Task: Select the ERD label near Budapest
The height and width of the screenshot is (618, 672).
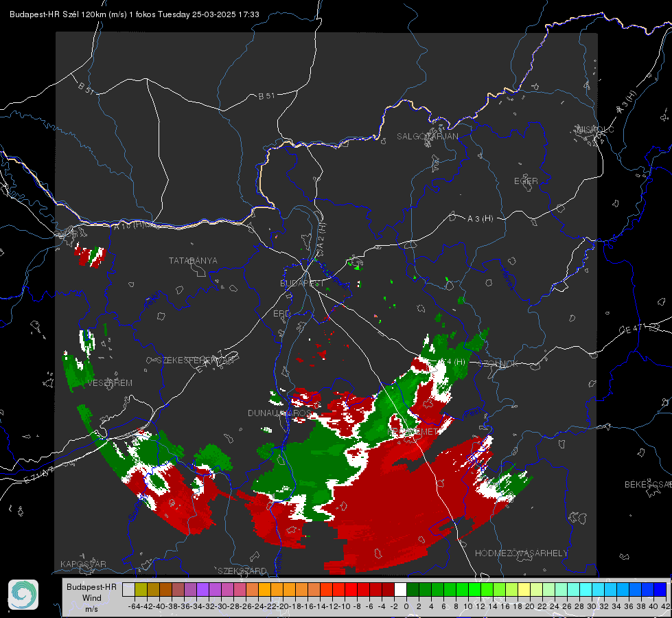Action: (x=281, y=314)
